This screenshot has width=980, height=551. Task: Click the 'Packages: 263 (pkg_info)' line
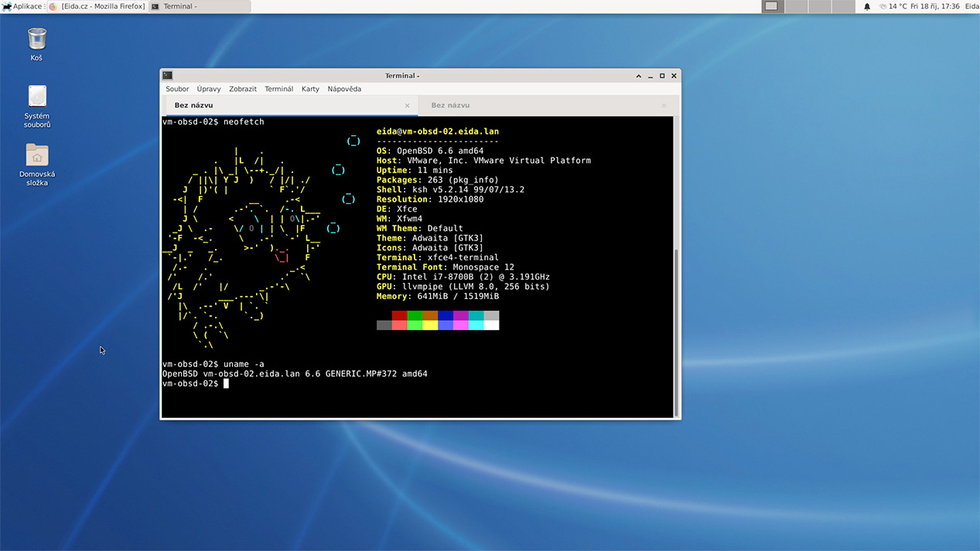(x=438, y=180)
